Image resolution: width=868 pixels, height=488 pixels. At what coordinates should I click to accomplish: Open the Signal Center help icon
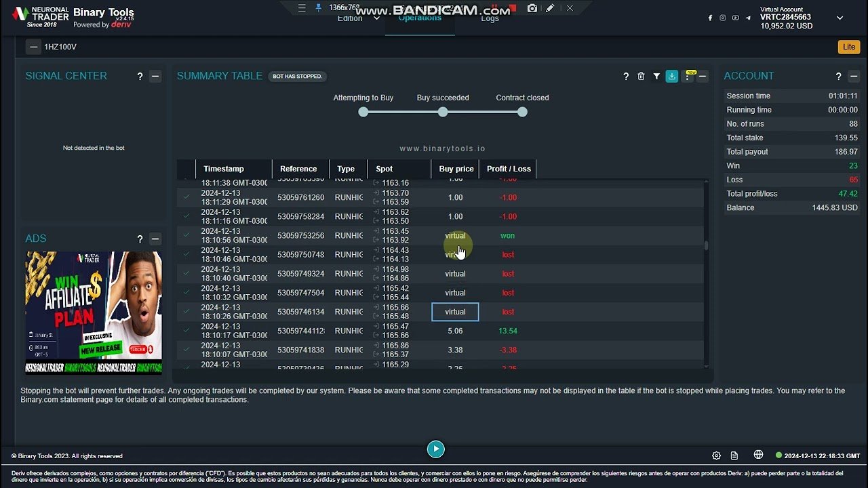tap(140, 77)
